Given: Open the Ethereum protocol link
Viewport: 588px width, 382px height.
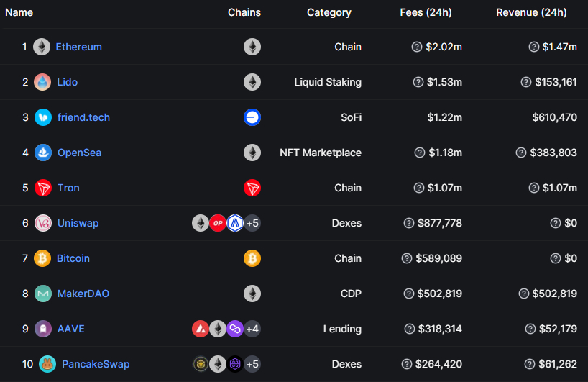Looking at the screenshot, I should point(79,47).
